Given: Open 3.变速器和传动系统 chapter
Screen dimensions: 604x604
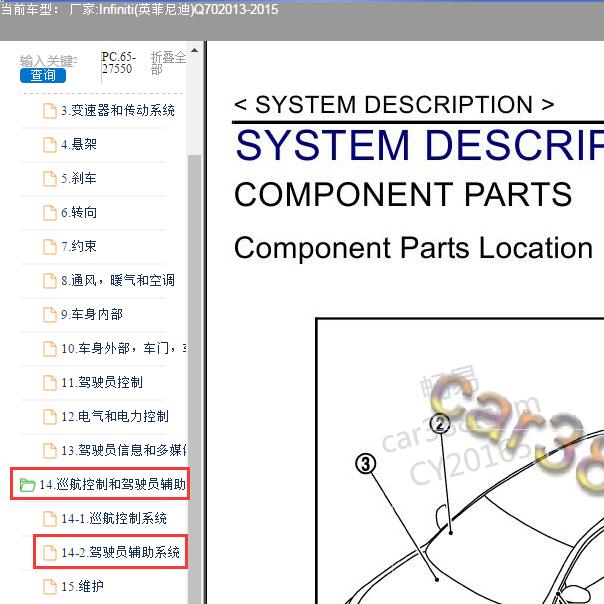Looking at the screenshot, I should (117, 111).
